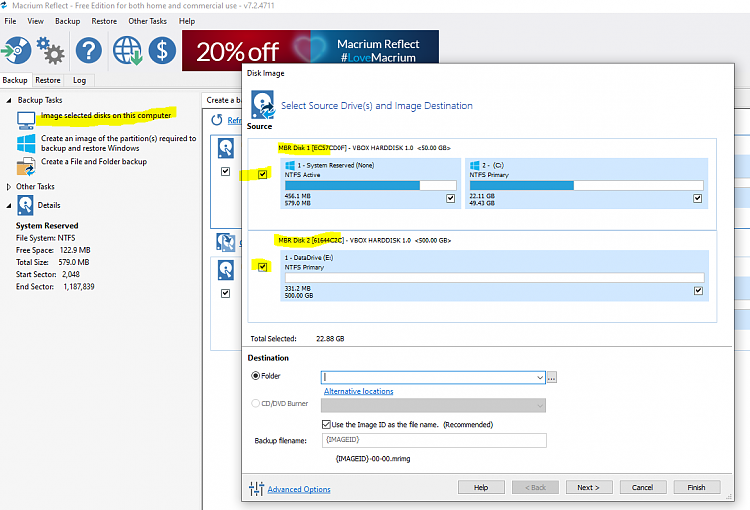
Task: Click the Windows logo partition image icon
Action: (x=26, y=143)
